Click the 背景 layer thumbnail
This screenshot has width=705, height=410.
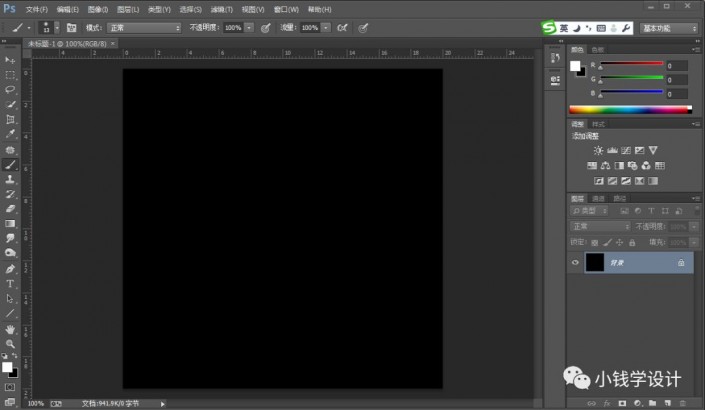coord(596,262)
